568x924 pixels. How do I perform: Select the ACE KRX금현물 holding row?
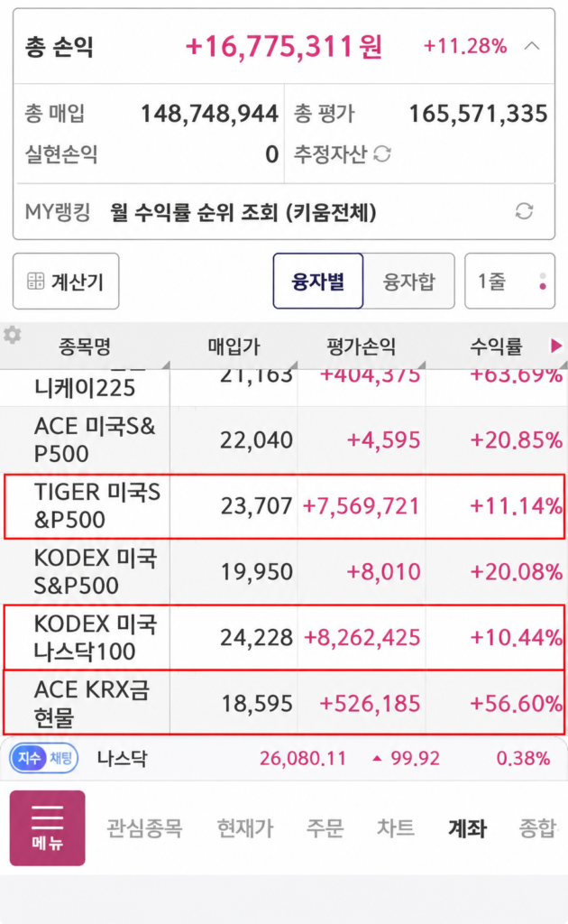(284, 702)
